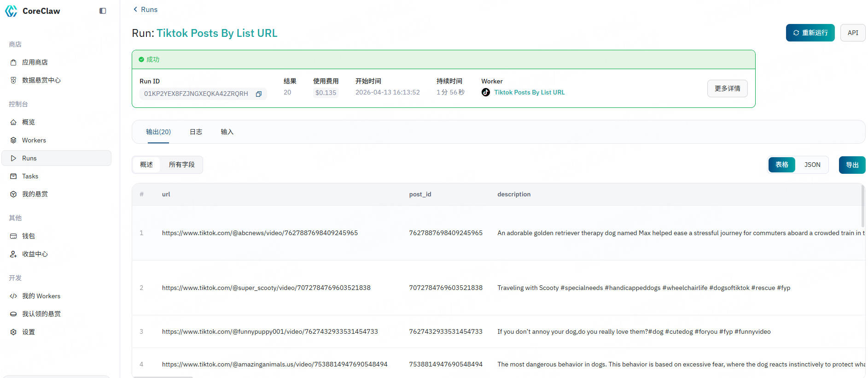Open the Tasks sidebar item
Image resolution: width=868 pixels, height=378 pixels.
pyautogui.click(x=30, y=176)
